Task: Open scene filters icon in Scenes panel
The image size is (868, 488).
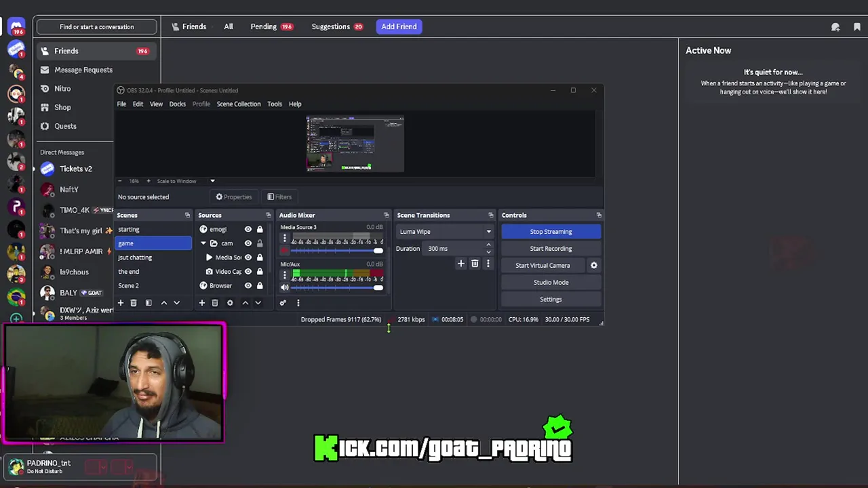Action: click(149, 303)
